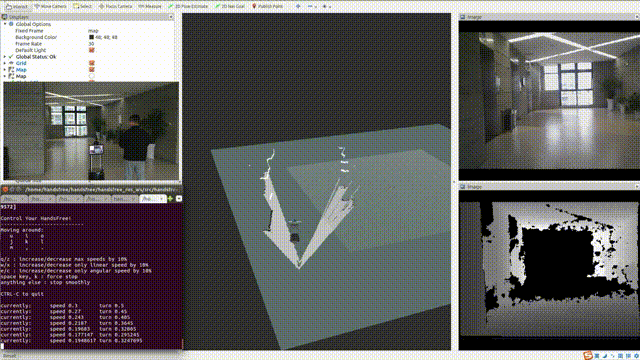640x360 pixels.
Task: Switch to the first terminal tab
Action: point(14,199)
